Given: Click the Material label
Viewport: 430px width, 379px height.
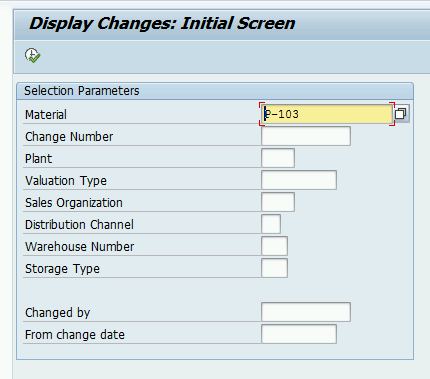Looking at the screenshot, I should point(46,115).
